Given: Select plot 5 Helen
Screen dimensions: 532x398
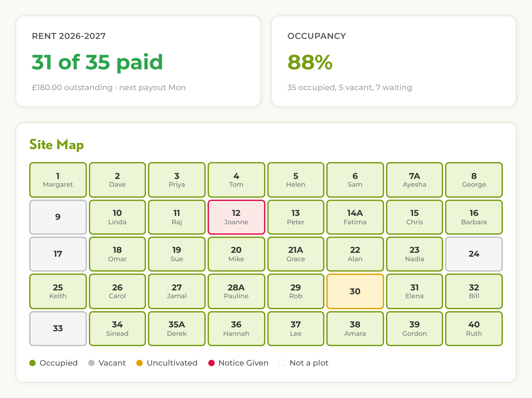Looking at the screenshot, I should 296,180.
